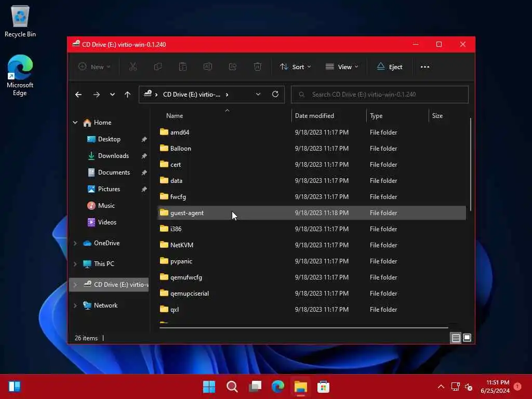Click the Cut scissors icon in toolbar
Image resolution: width=532 pixels, height=399 pixels.
[x=133, y=67]
